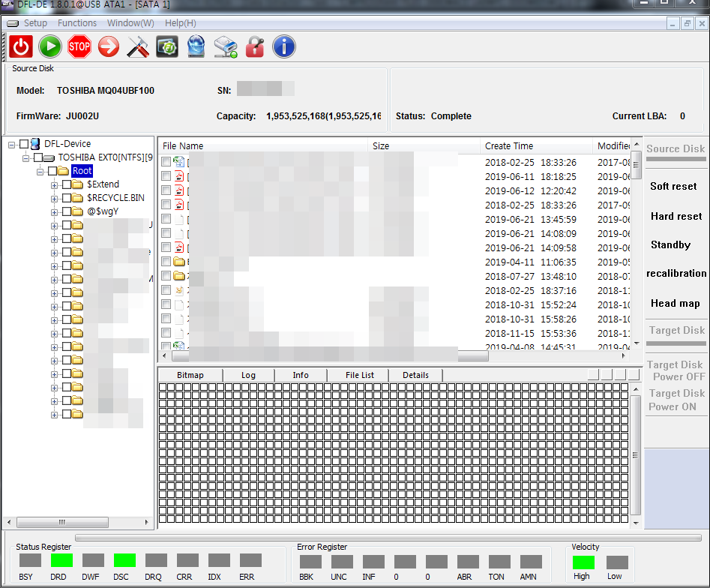Sort by the File Name column header
This screenshot has height=588, width=710.
coord(264,145)
